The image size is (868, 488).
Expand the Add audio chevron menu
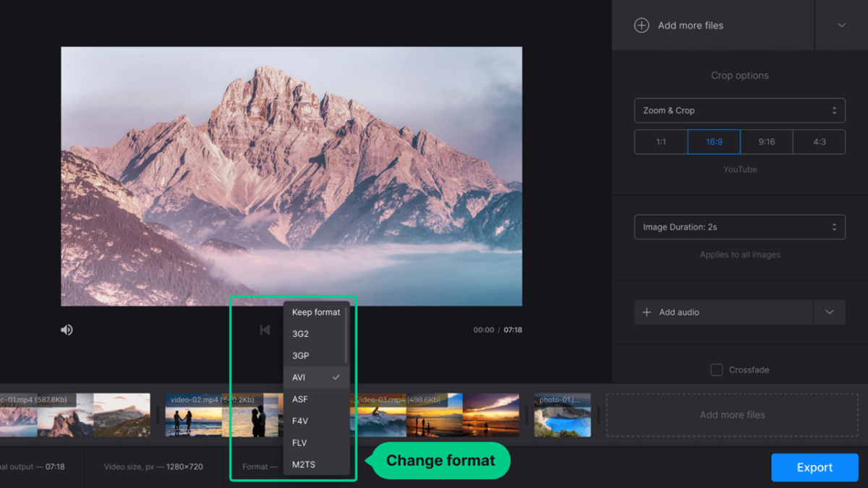(830, 312)
